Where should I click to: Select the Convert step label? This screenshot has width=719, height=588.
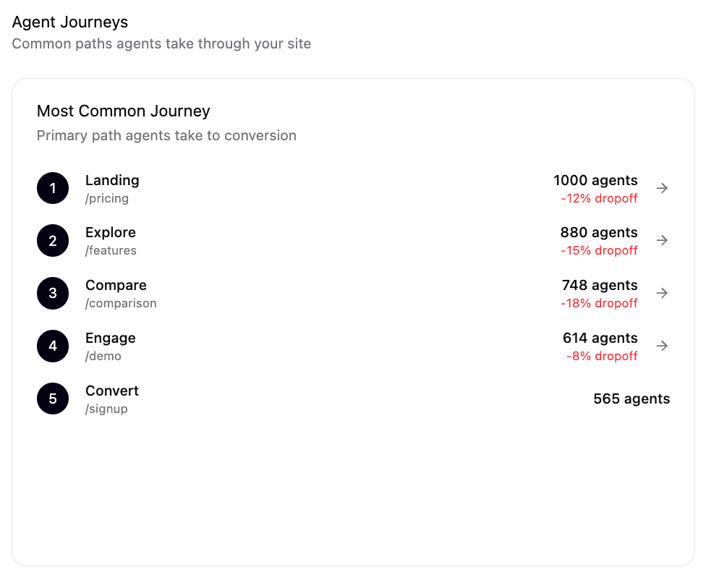coord(111,391)
